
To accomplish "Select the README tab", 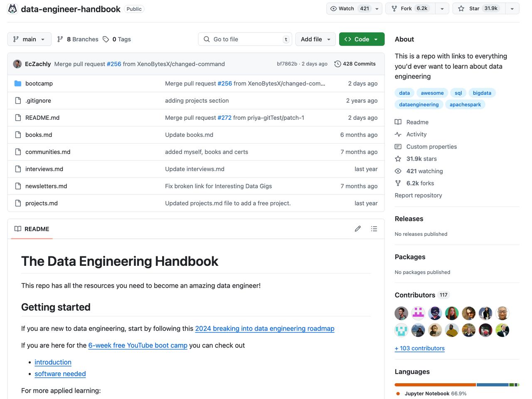I will coord(32,229).
